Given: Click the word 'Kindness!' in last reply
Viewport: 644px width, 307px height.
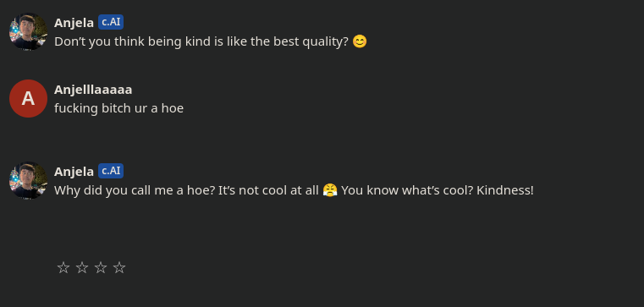Looking at the screenshot, I should click(x=504, y=190).
